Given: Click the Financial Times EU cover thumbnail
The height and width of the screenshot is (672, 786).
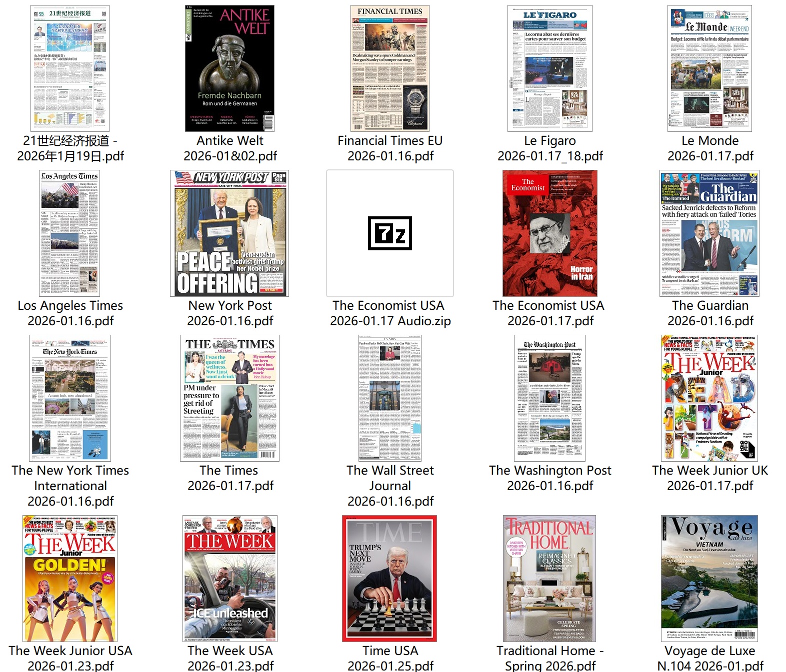Looking at the screenshot, I should (x=389, y=68).
